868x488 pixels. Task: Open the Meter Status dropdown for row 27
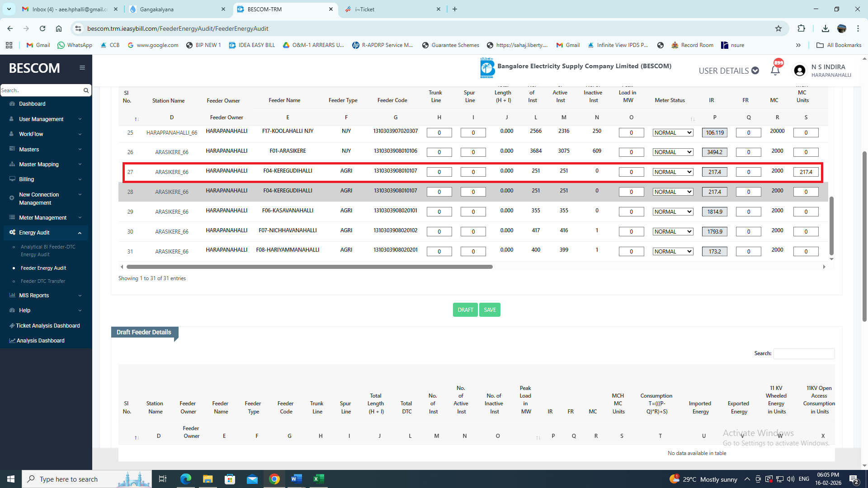click(x=673, y=172)
